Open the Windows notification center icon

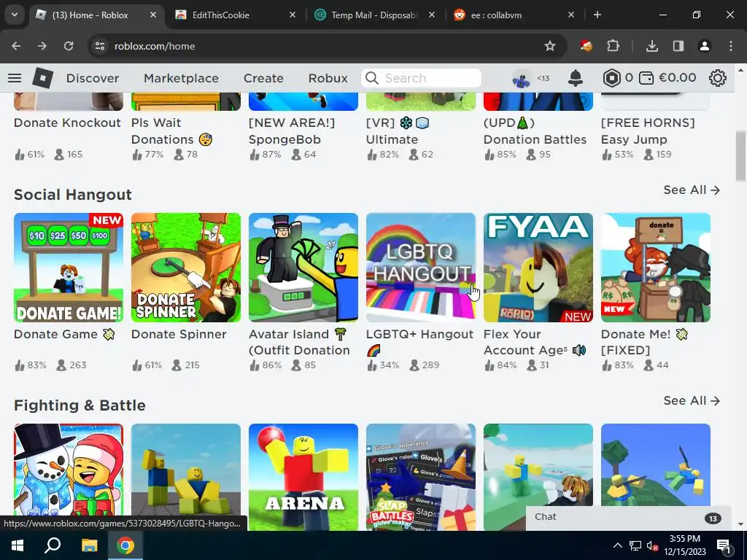pyautogui.click(x=724, y=545)
